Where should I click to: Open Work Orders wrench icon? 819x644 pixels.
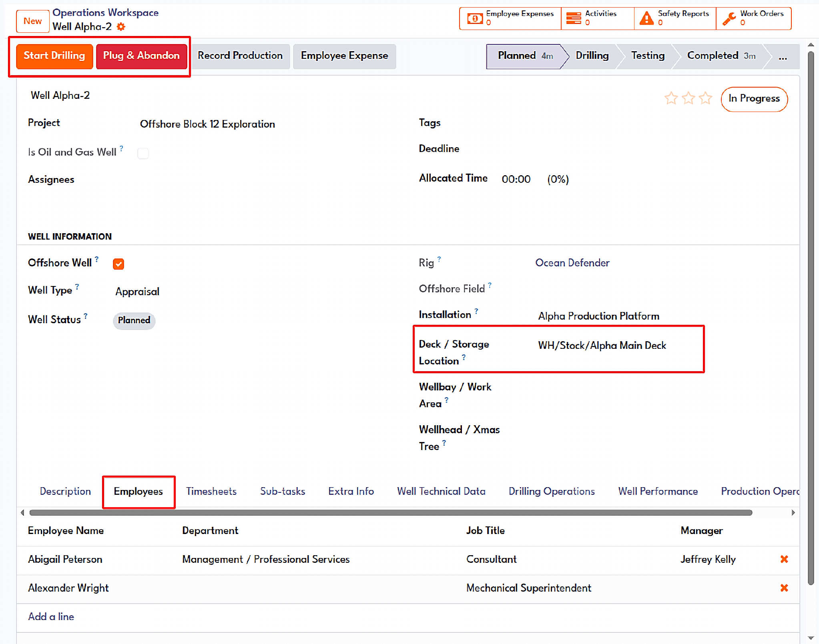coord(729,18)
